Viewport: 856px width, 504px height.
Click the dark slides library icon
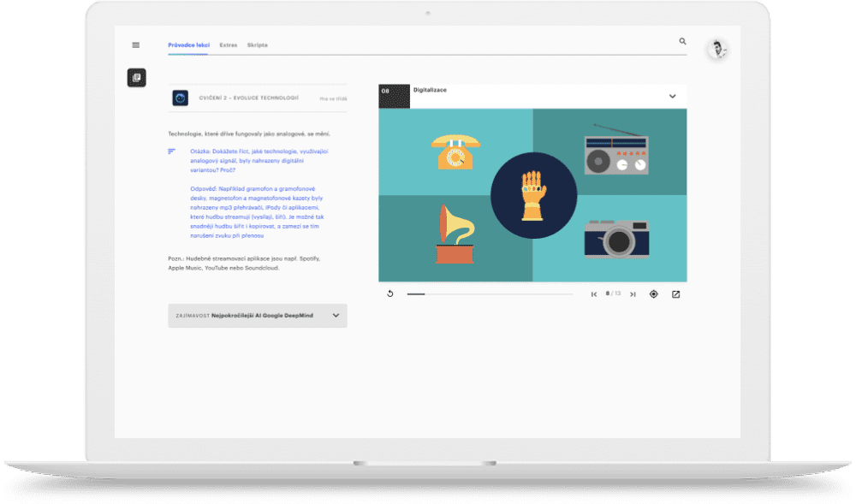point(136,78)
